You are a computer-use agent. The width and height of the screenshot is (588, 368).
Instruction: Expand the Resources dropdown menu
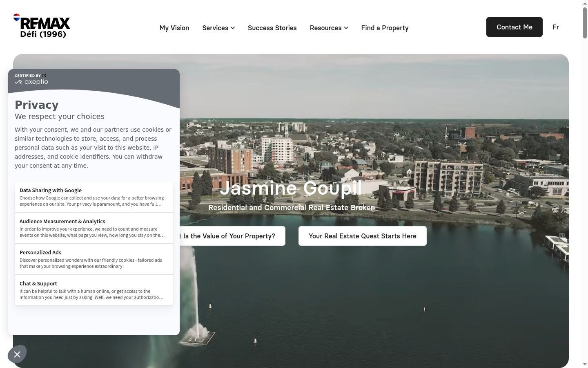click(329, 28)
